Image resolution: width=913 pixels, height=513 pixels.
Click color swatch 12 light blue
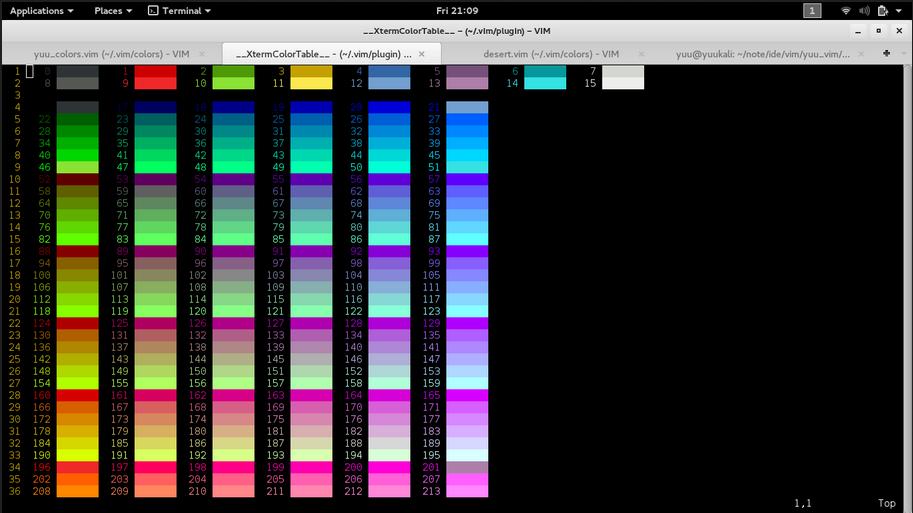coord(389,83)
